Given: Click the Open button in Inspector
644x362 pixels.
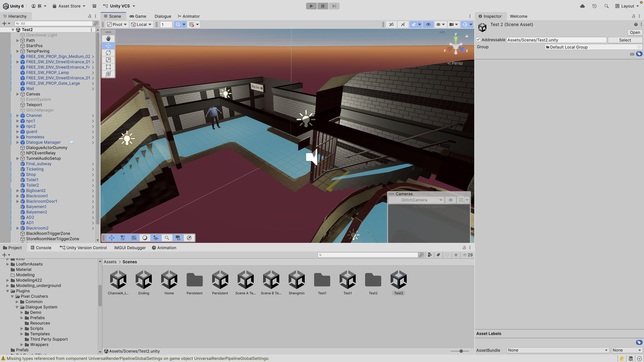Looking at the screenshot, I should (x=635, y=33).
